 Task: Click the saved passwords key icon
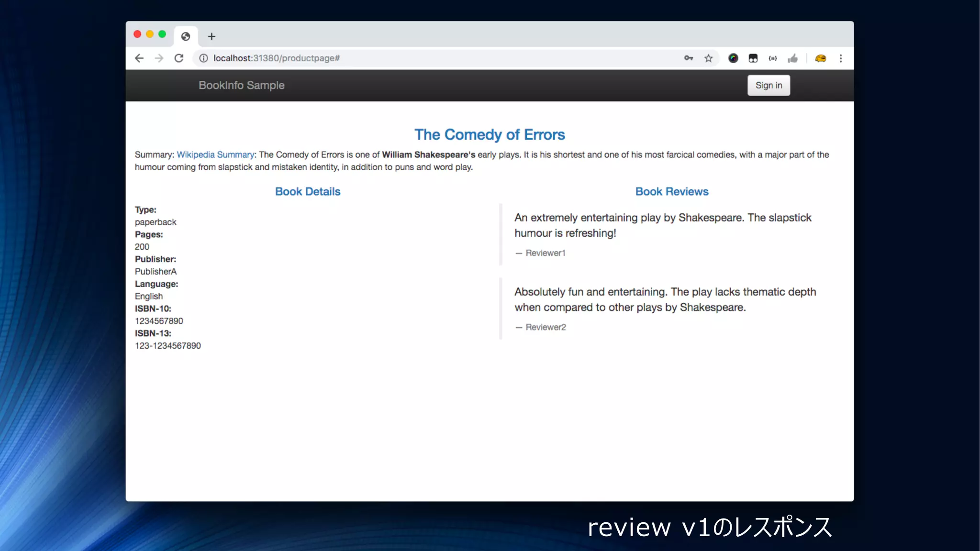click(x=689, y=58)
